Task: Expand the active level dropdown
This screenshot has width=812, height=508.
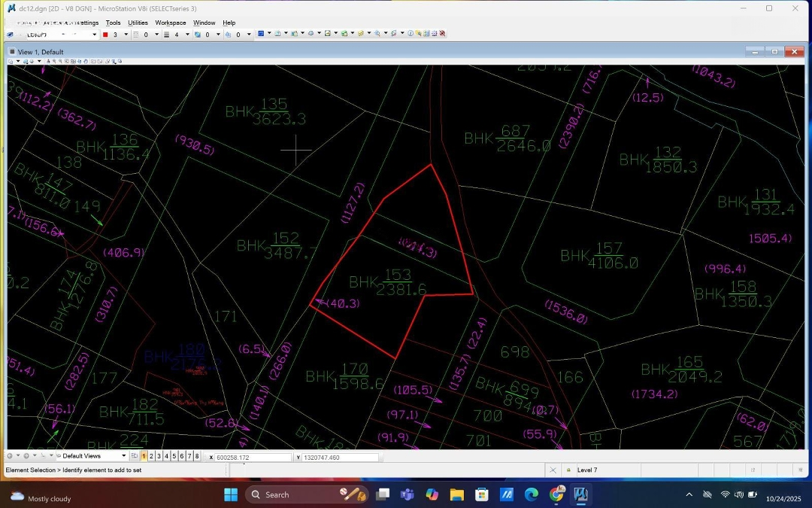Action: click(x=94, y=35)
